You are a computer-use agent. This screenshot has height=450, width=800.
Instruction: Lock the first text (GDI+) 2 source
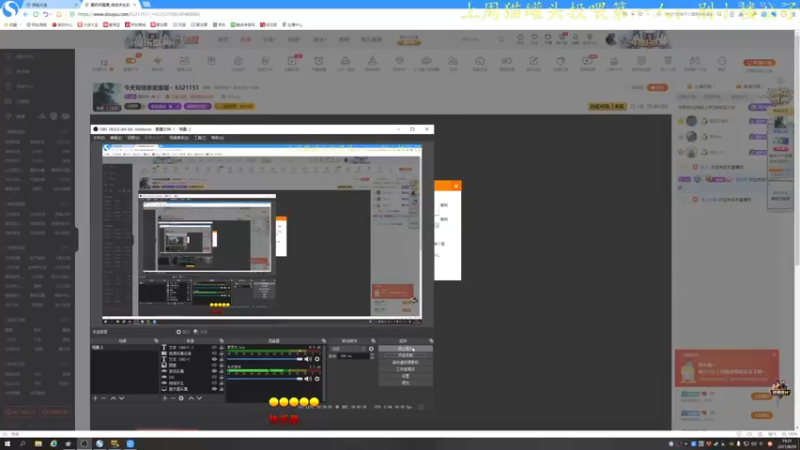tap(221, 347)
